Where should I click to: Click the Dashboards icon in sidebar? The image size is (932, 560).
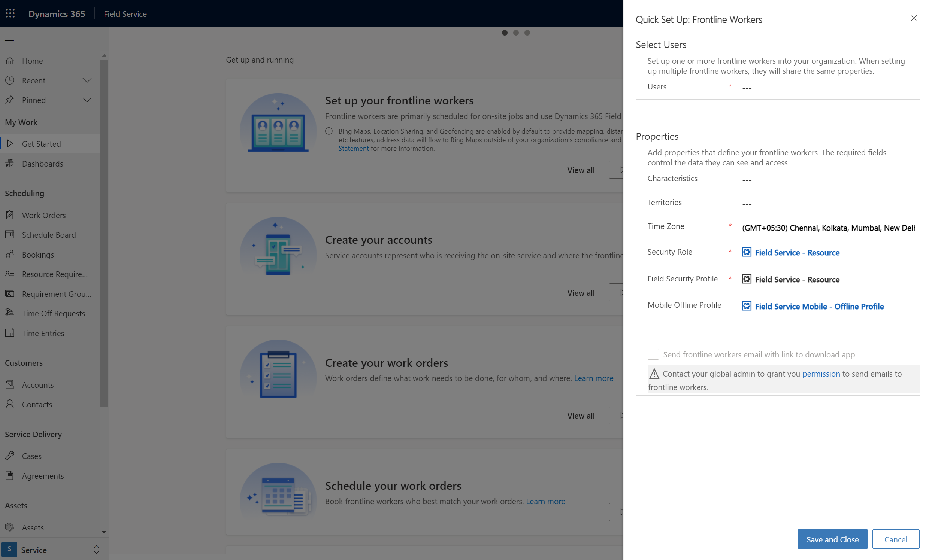(10, 163)
